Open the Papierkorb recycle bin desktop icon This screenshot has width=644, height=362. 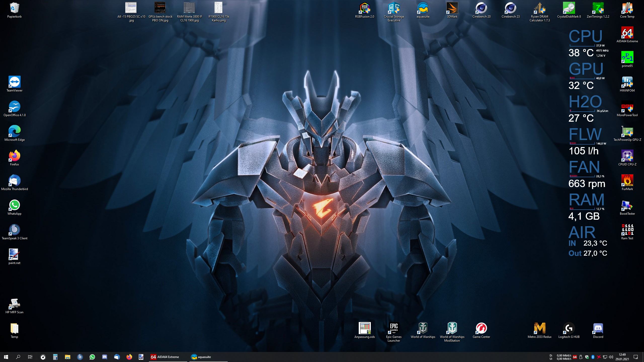[x=14, y=10]
